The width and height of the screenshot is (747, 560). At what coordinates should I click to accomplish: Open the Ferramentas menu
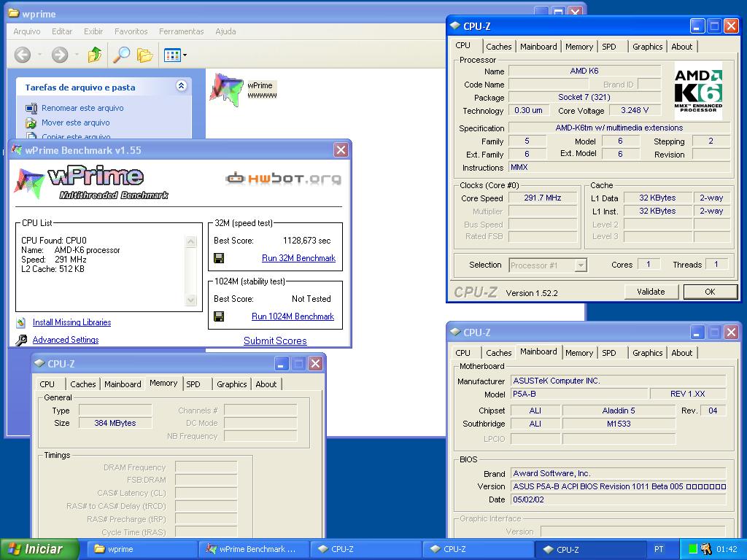pyautogui.click(x=182, y=31)
